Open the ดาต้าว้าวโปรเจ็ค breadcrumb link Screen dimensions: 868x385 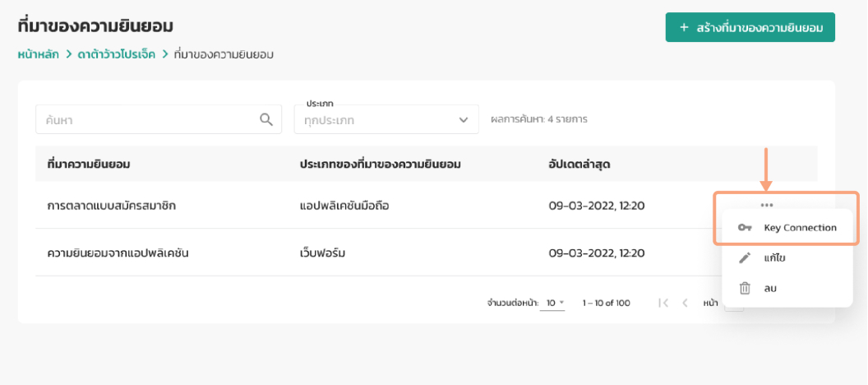pos(116,55)
